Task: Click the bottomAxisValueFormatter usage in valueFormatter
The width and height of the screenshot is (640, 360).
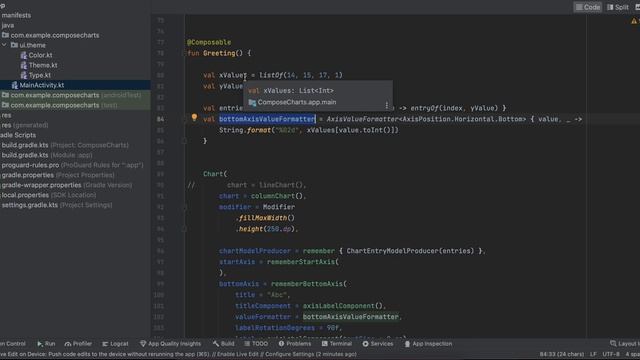Action: pos(351,317)
